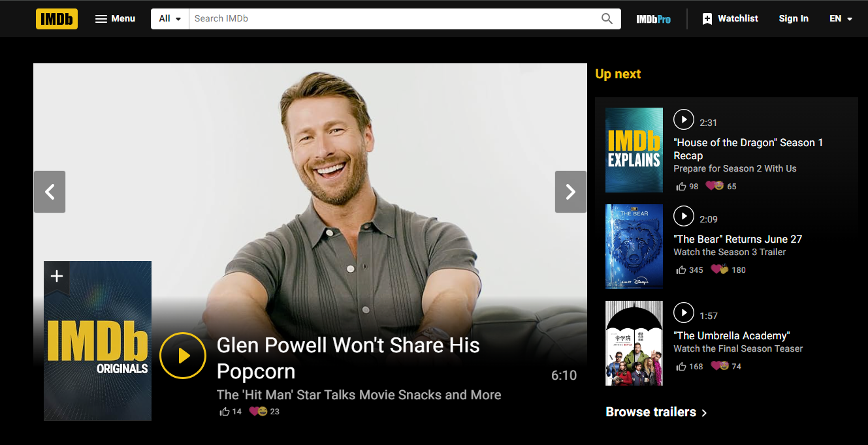Screen dimensions: 868x445
Task: Add IMDb Originals poster to watchlist
Action: click(x=57, y=277)
